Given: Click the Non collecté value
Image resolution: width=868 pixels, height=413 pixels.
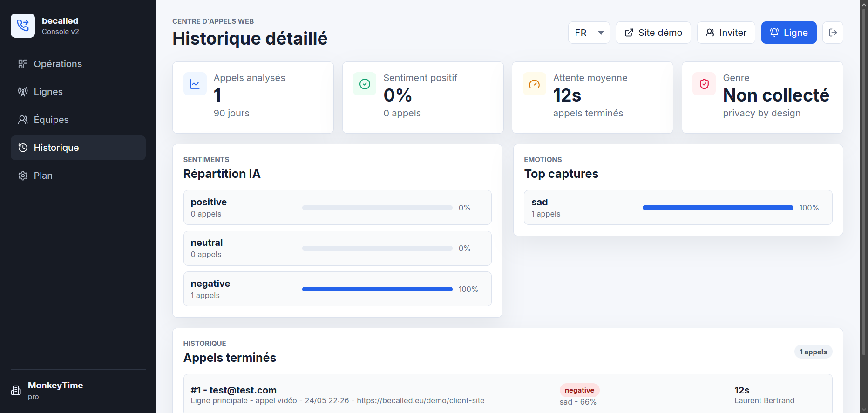Looking at the screenshot, I should click(x=776, y=95).
